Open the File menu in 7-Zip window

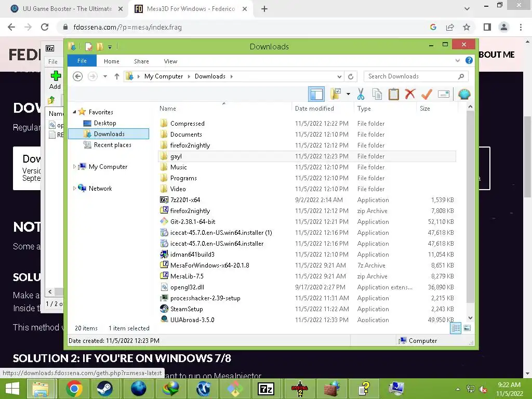click(x=53, y=61)
